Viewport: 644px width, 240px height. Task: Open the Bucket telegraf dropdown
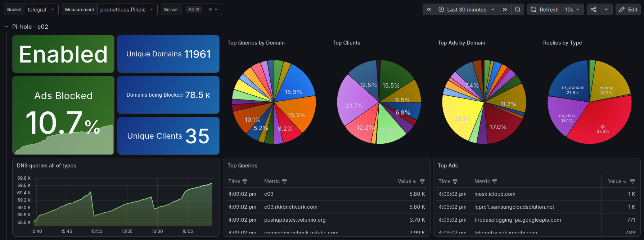click(41, 10)
